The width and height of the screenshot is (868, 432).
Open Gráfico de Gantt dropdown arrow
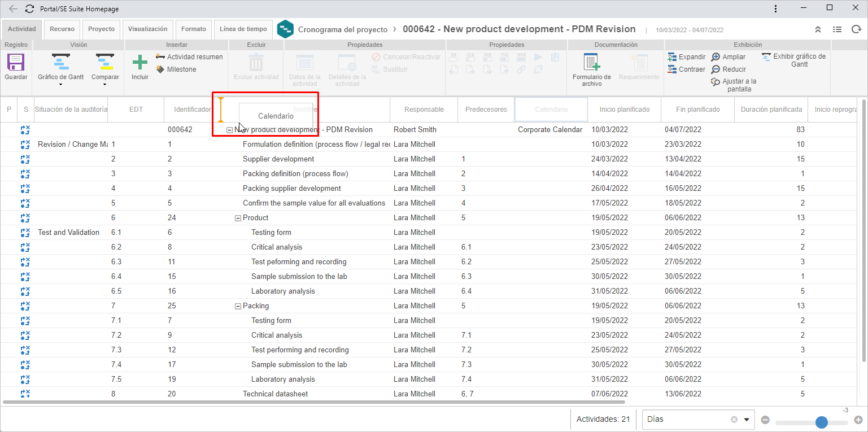[x=60, y=85]
